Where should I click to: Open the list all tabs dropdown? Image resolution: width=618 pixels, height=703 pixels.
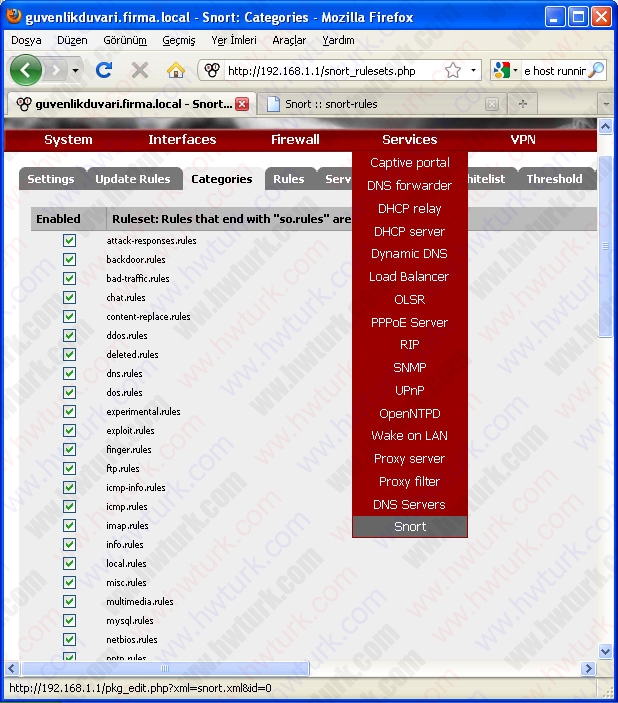tap(606, 104)
